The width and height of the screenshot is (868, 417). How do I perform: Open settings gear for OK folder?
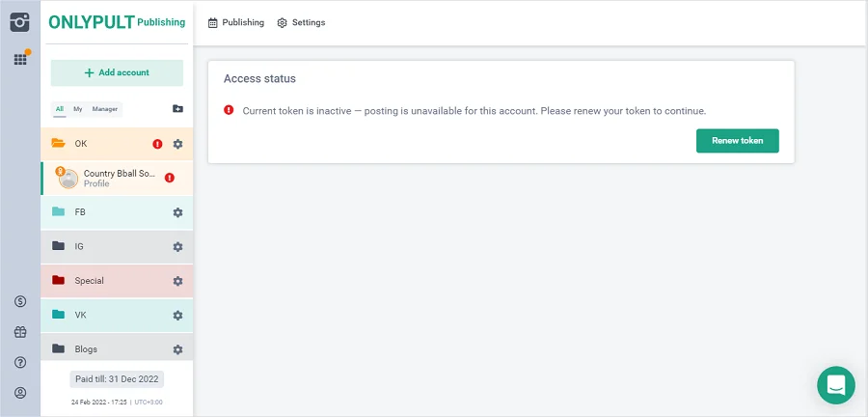(177, 144)
